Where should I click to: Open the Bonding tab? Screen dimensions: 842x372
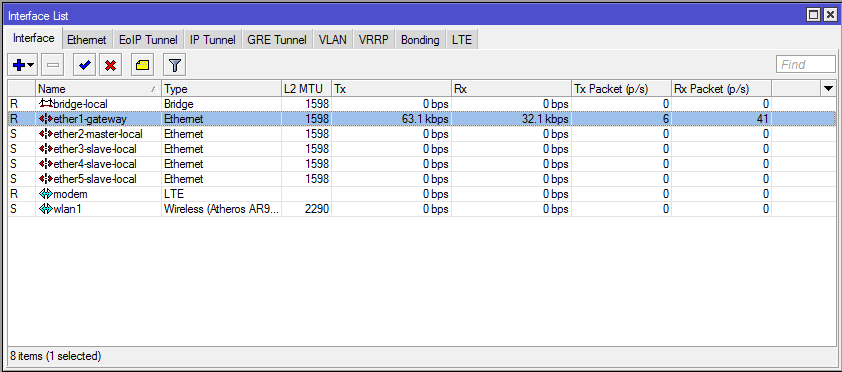click(x=420, y=40)
